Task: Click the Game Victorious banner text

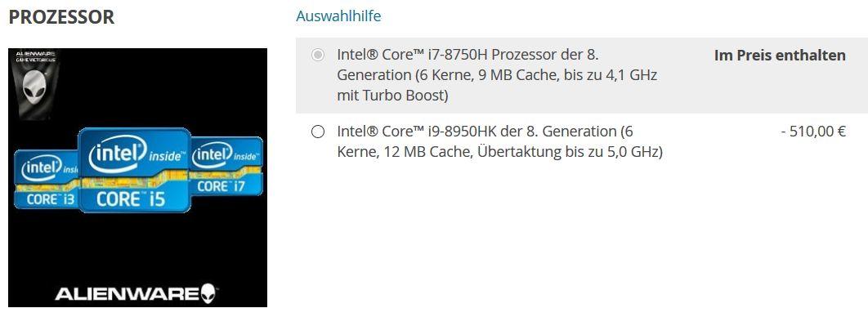Action: [34, 56]
